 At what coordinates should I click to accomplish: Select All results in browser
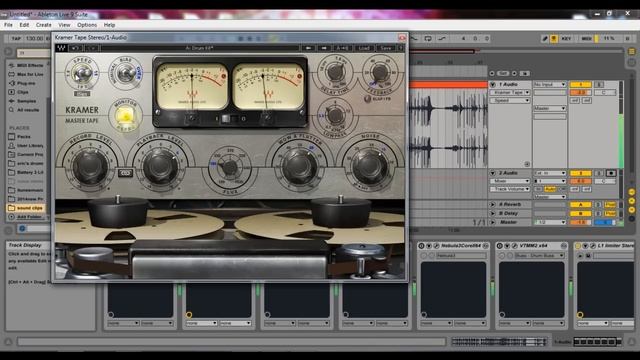pyautogui.click(x=24, y=110)
